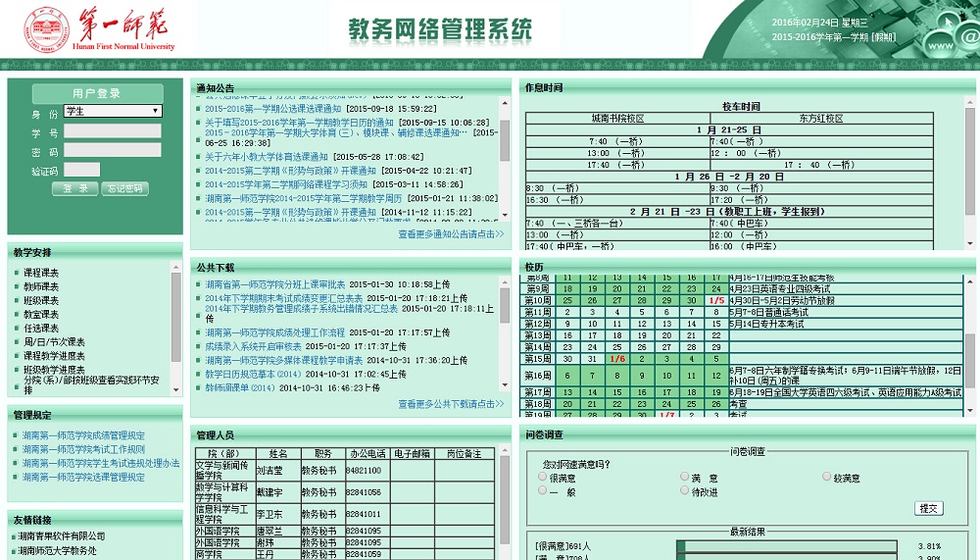This screenshot has height=560, width=980.
Task: Open 2014-2015第二学期《形势与政策》开课通知
Action: point(291,171)
